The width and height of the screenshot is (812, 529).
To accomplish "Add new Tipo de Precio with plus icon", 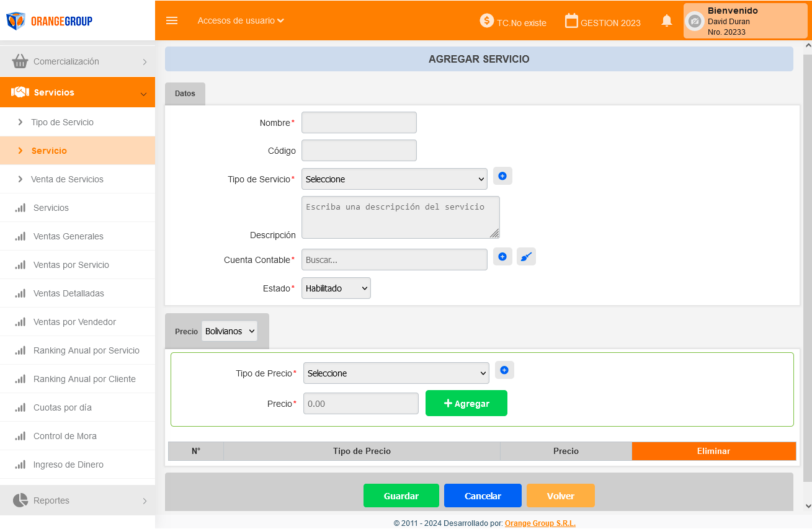I will (504, 370).
